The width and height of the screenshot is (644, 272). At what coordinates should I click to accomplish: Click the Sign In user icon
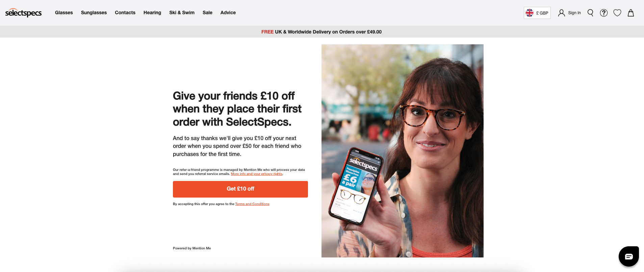point(561,13)
